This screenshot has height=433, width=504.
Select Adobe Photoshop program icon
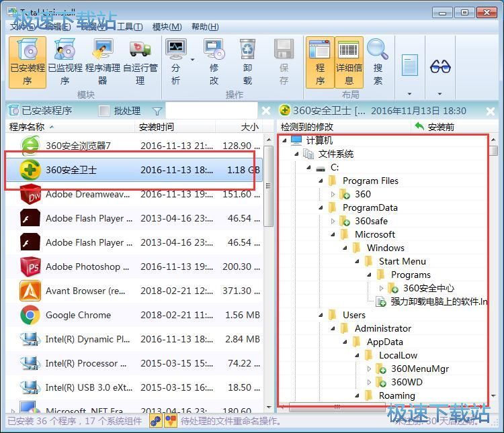coord(30,267)
